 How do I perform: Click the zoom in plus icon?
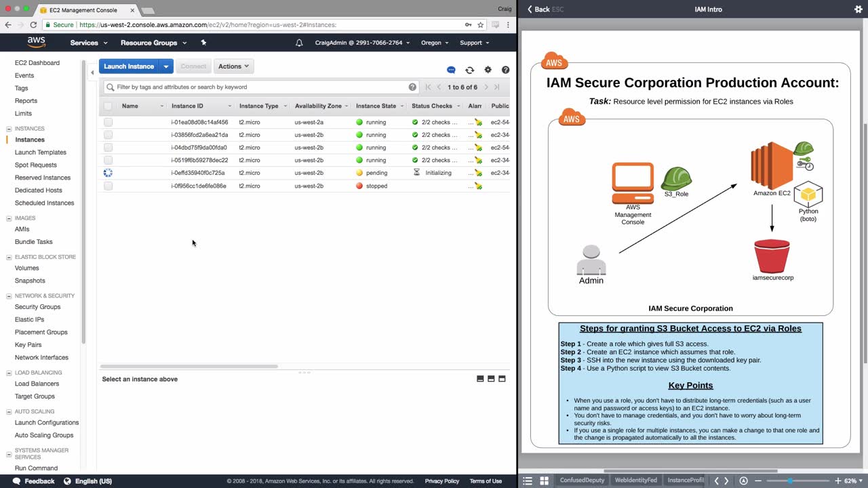(838, 481)
